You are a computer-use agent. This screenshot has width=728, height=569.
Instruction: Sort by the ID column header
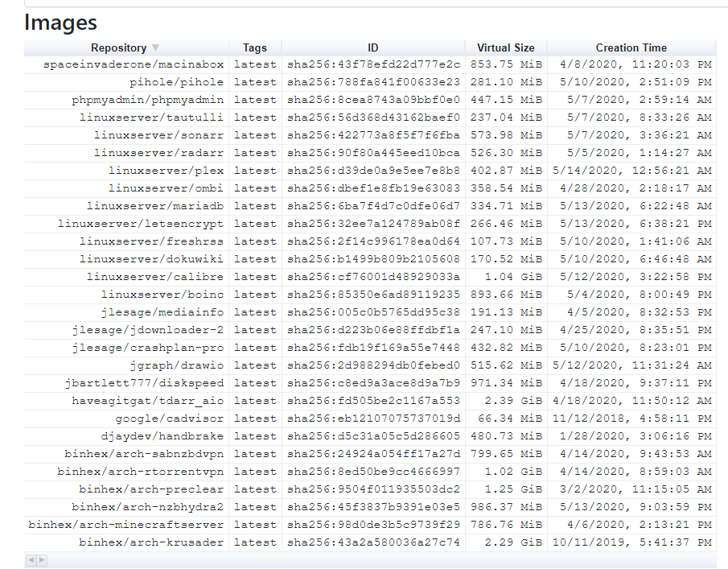373,47
